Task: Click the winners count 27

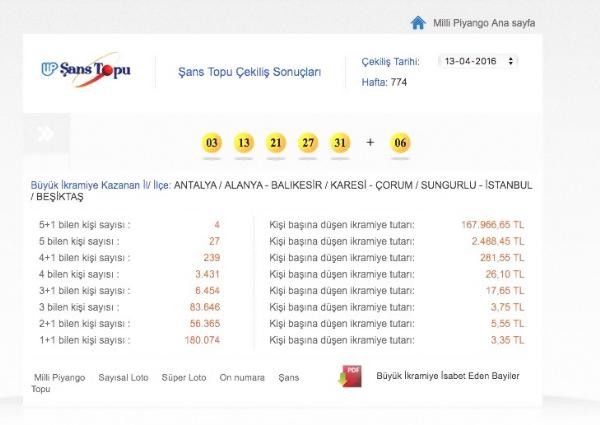Action: 214,241
